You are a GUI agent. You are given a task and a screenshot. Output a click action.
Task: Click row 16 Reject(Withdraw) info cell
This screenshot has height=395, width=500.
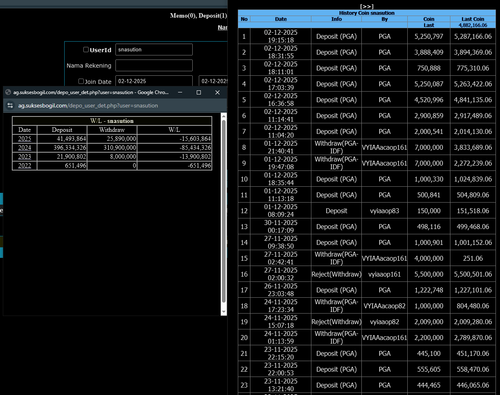(337, 274)
